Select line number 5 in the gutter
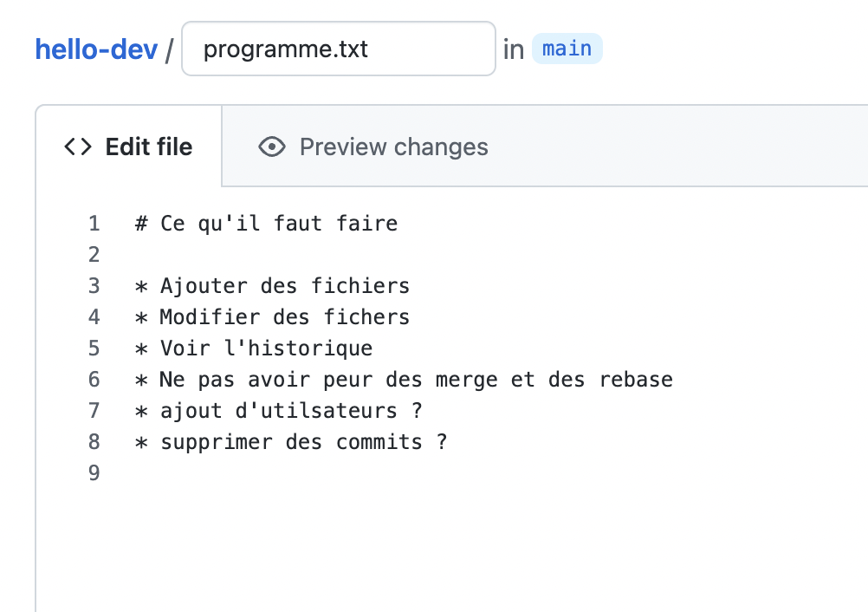 tap(94, 348)
